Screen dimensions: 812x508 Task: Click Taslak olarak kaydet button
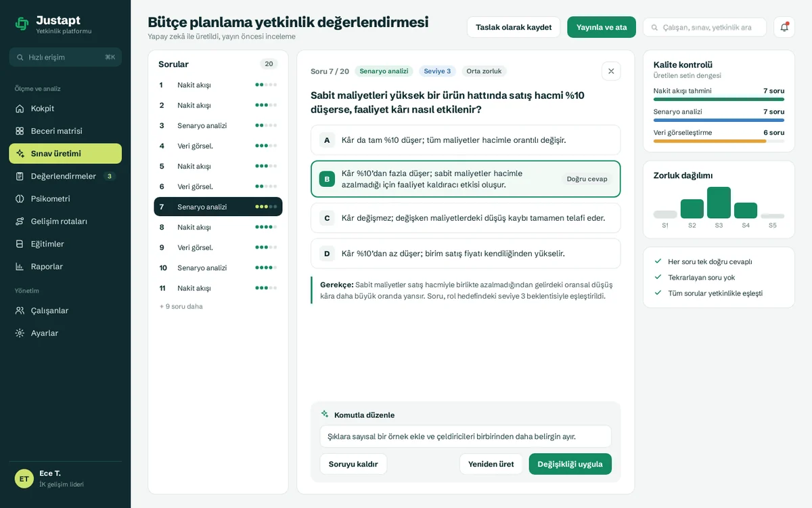pos(514,27)
